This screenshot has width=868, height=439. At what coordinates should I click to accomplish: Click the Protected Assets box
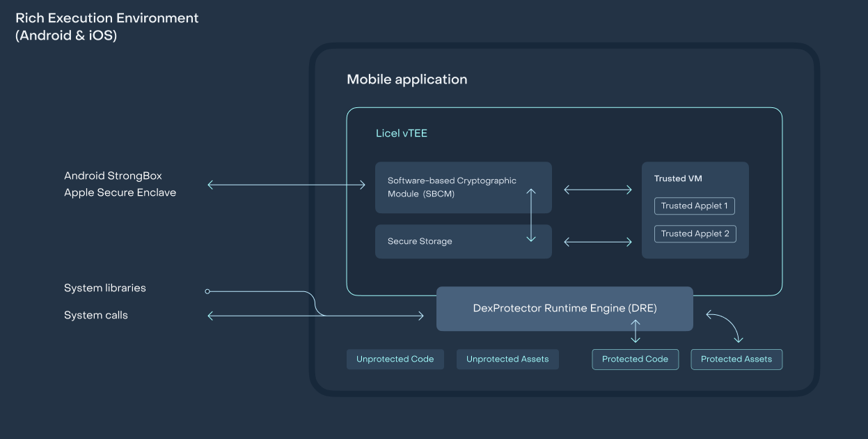click(x=736, y=359)
